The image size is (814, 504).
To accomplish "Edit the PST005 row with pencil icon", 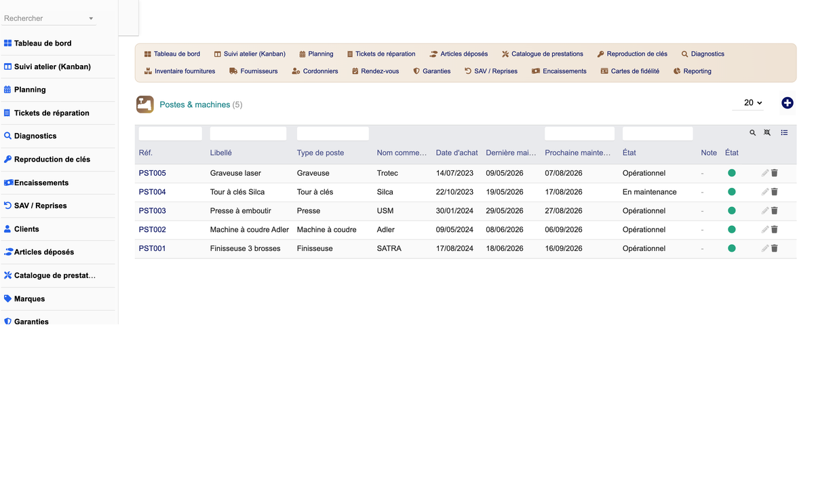I will click(x=764, y=173).
